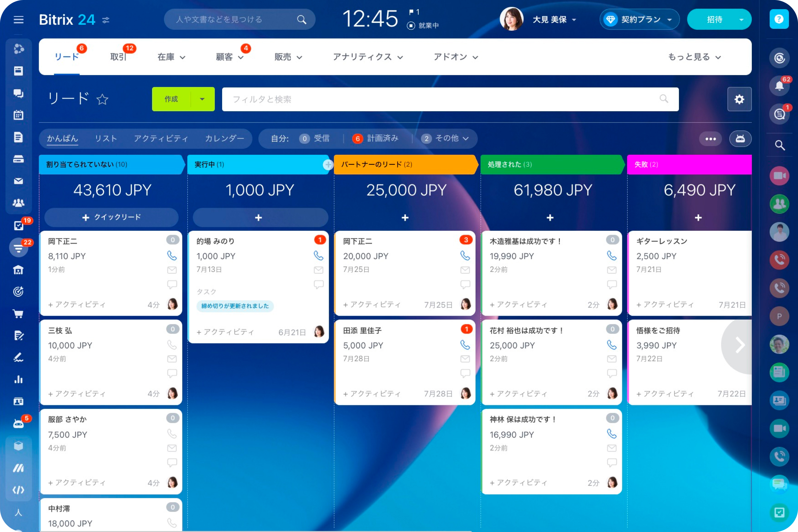Switch to the 取引 tab

pos(118,57)
